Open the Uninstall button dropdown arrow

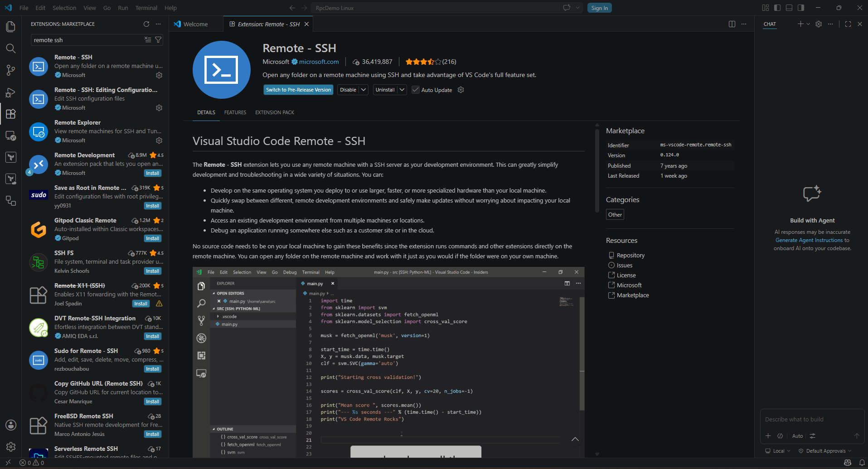click(x=402, y=90)
